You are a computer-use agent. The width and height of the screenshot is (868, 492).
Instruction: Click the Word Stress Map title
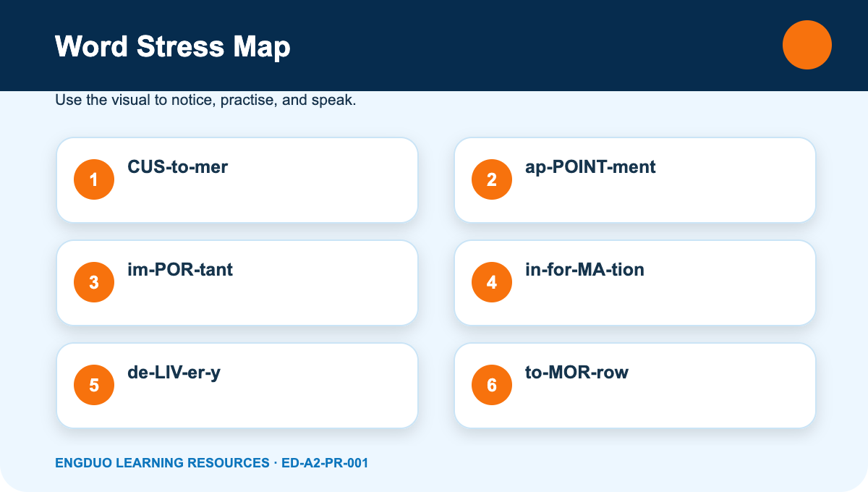pyautogui.click(x=173, y=47)
